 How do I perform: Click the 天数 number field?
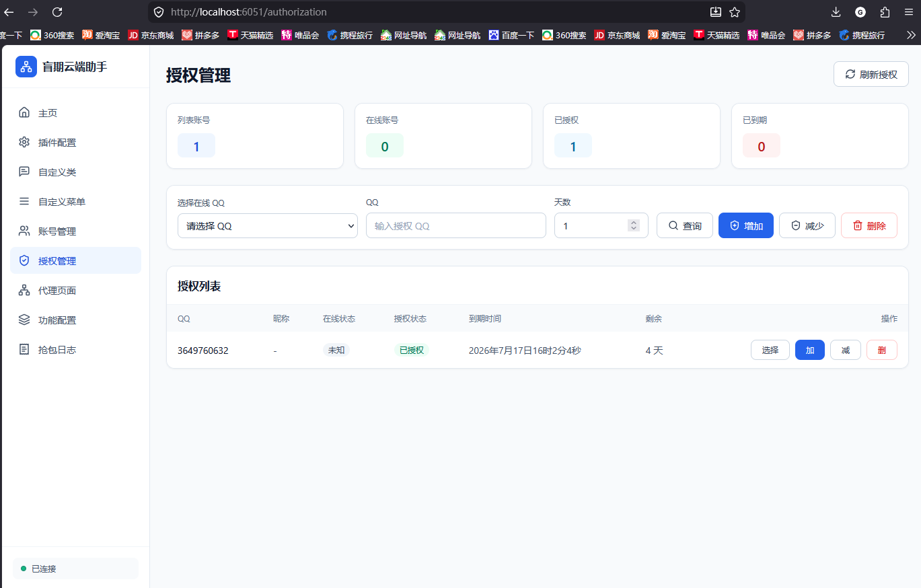pos(601,225)
